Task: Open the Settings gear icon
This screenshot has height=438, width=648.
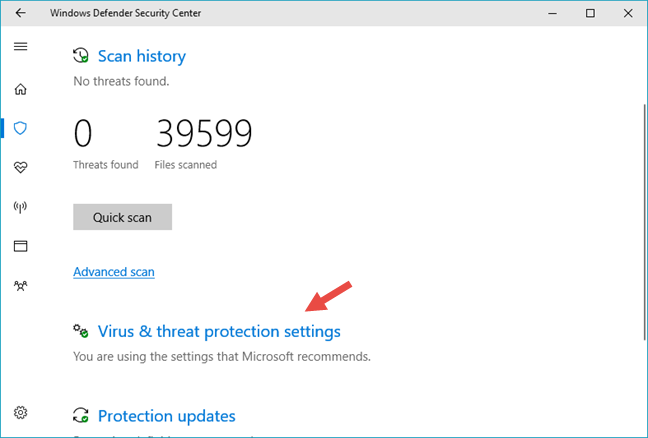Action: click(x=20, y=412)
